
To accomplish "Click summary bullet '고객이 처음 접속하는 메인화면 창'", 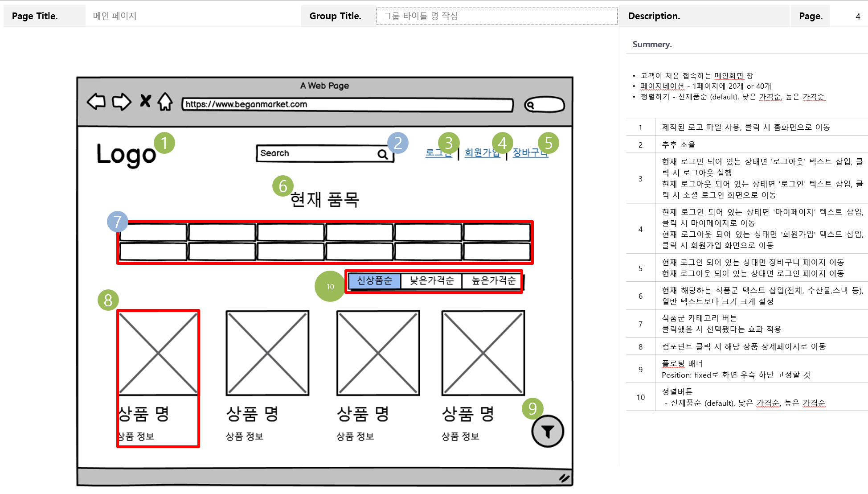I will point(696,76).
